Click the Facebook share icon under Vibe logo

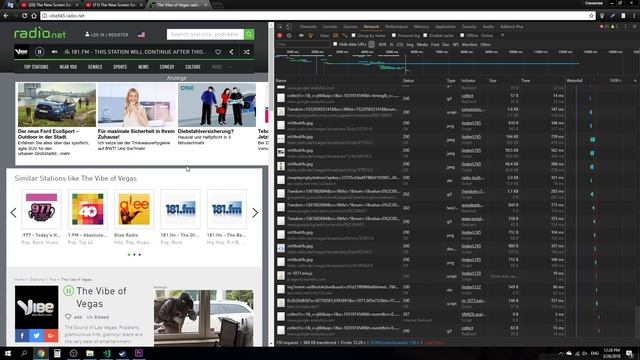pos(22,336)
